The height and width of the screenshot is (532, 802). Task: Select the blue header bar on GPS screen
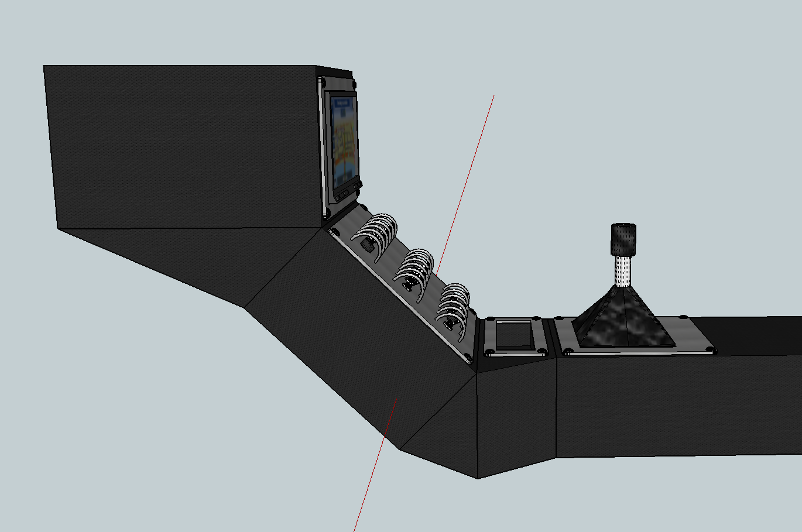(x=342, y=105)
